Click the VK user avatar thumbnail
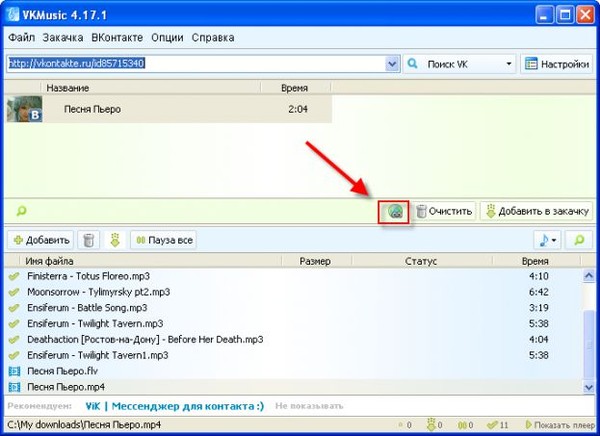 (x=24, y=109)
